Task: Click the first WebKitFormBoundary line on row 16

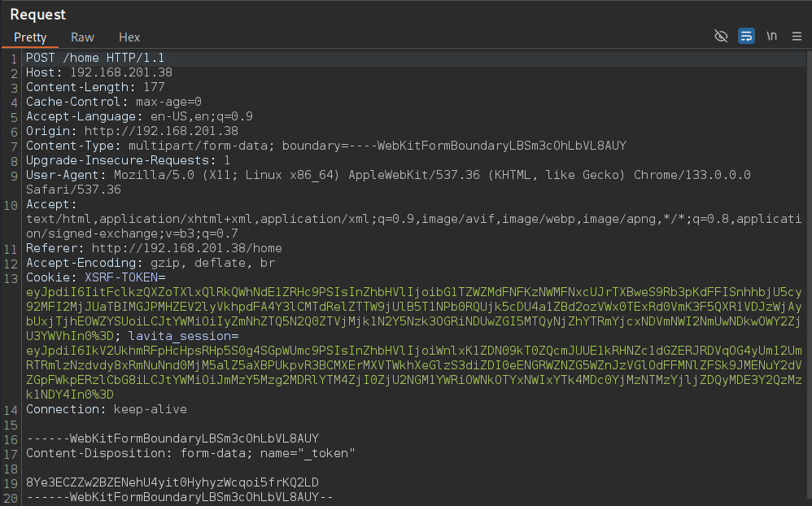Action: tap(172, 438)
